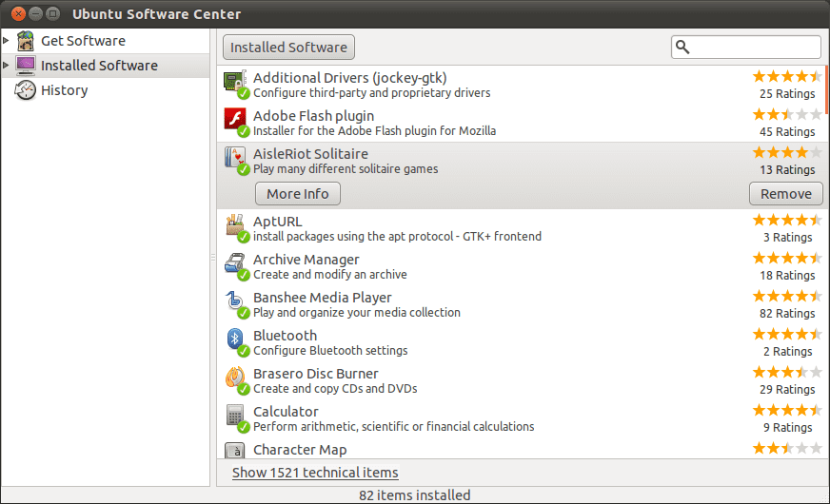Viewport: 830px width, 504px height.
Task: Click the sidebar pane divider handle
Action: 213,258
